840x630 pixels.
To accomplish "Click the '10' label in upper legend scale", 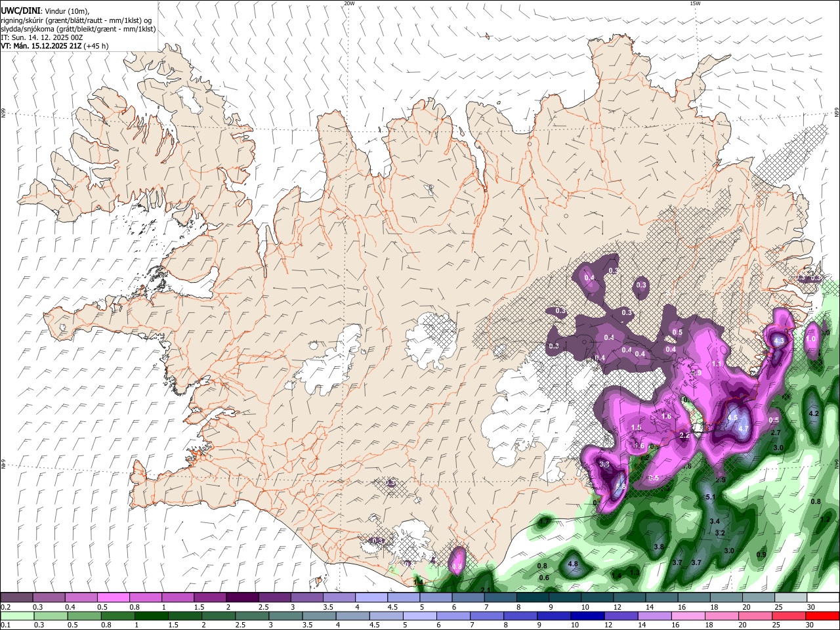I will click(x=585, y=607).
